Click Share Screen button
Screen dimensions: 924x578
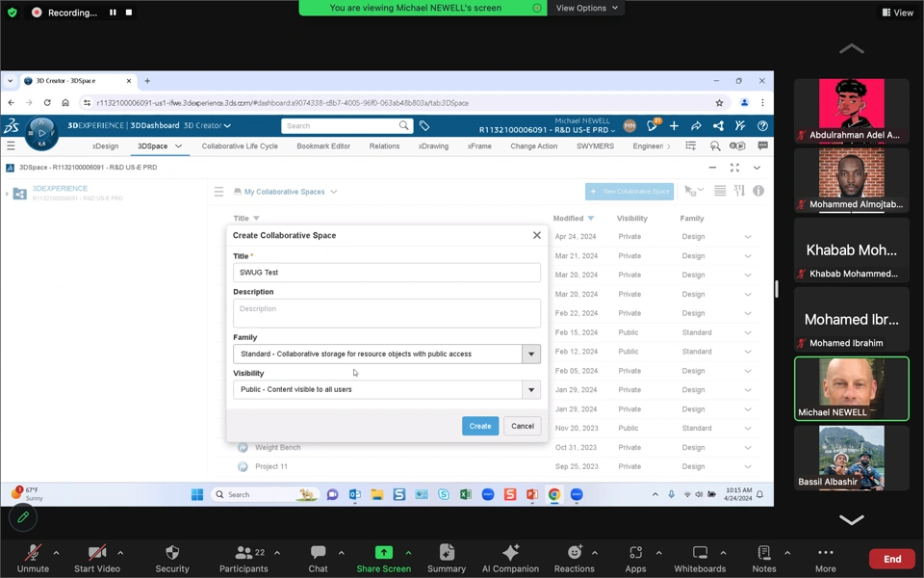click(384, 559)
